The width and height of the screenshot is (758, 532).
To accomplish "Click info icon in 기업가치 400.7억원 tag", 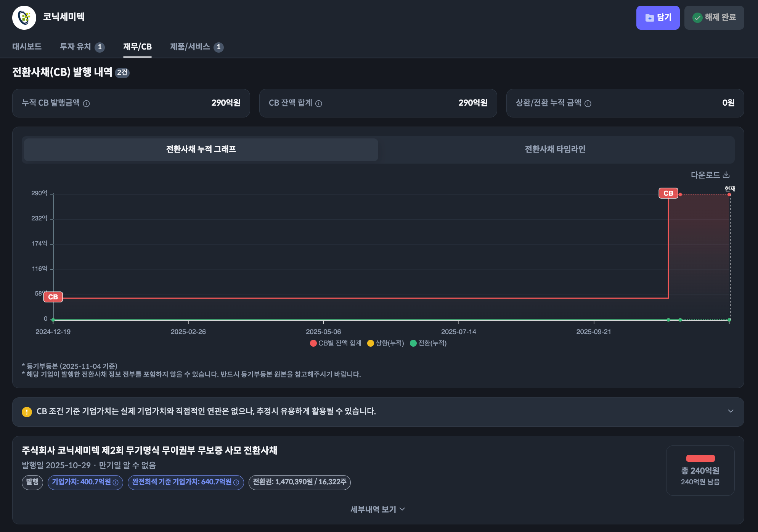I will coord(116,482).
